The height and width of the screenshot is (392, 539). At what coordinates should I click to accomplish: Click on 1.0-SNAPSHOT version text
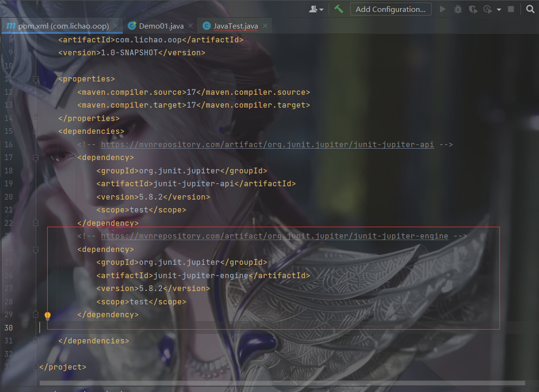(x=129, y=52)
